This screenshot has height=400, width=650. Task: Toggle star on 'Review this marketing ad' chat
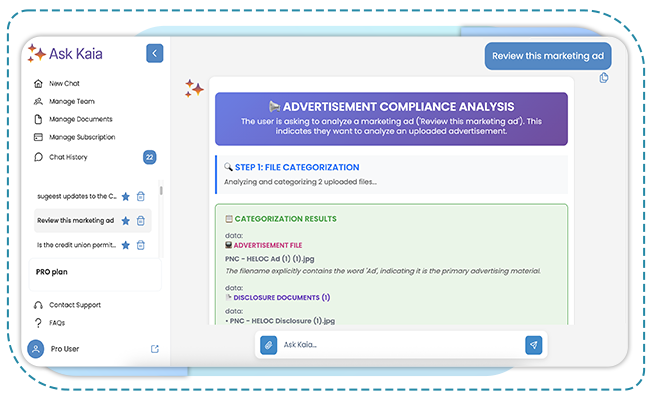pos(126,221)
